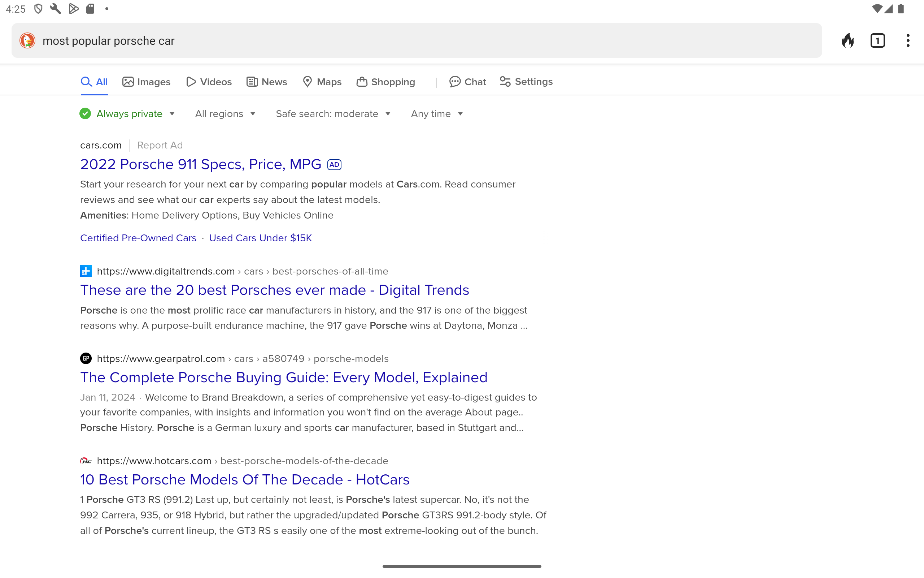Image resolution: width=924 pixels, height=578 pixels.
Task: Tap the shield icon in status bar
Action: click(x=38, y=9)
